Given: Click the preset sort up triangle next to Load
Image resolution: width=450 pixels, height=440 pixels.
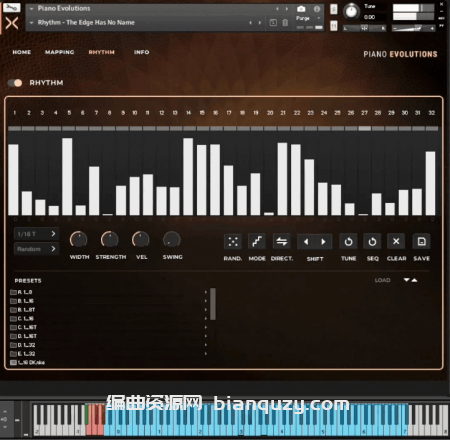Looking at the screenshot, I should (414, 280).
